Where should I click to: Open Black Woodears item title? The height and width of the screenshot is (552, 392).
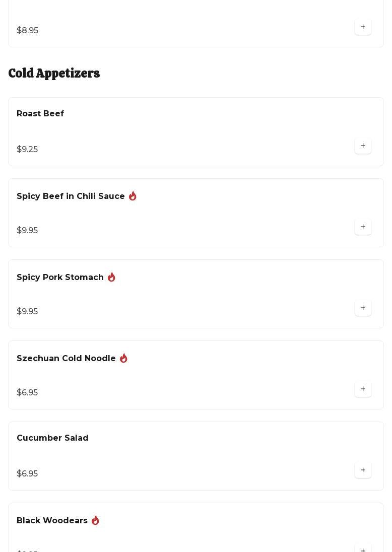click(52, 521)
